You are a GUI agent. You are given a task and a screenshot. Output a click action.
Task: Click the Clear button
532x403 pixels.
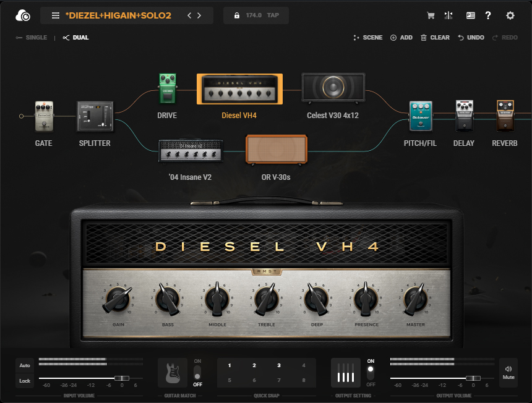tap(435, 38)
